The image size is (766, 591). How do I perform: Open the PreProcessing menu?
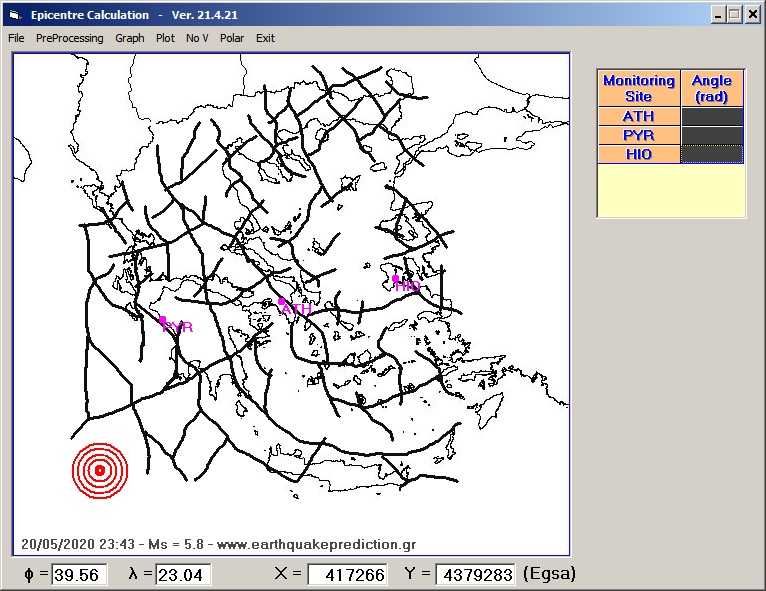pyautogui.click(x=69, y=38)
